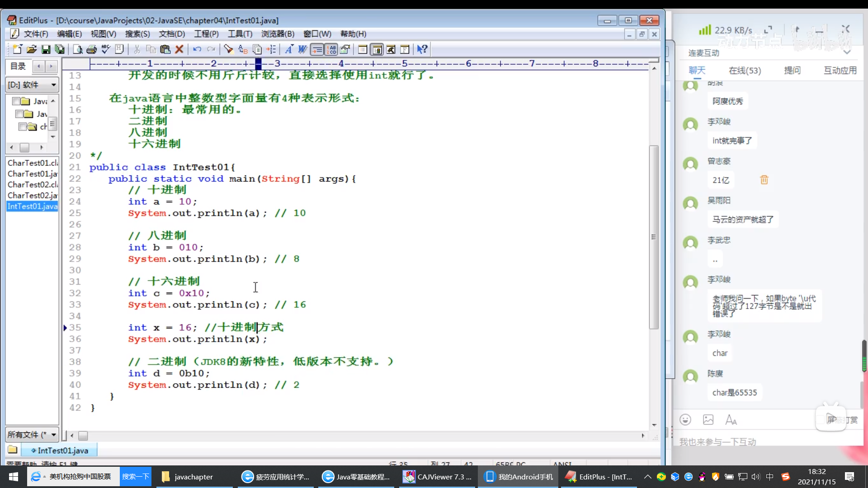Select CharTest02.java in file list

point(32,195)
